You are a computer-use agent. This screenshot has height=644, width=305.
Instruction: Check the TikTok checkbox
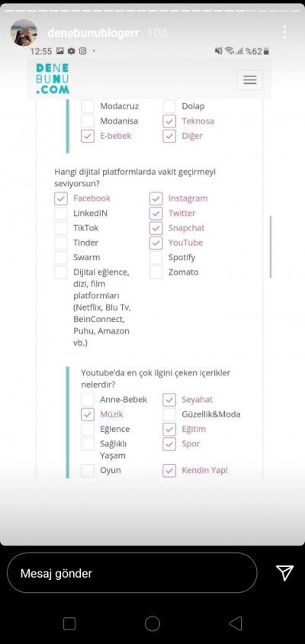pos(61,228)
